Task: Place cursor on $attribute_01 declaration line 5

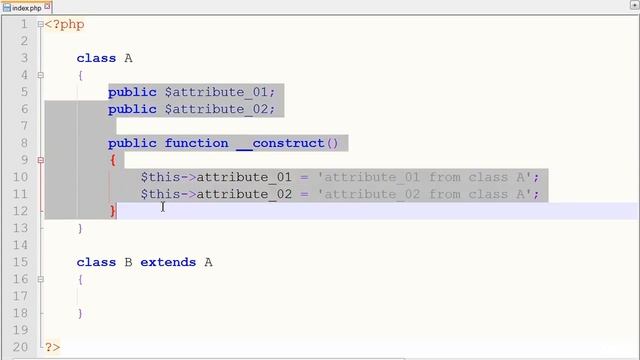Action: tap(220, 92)
